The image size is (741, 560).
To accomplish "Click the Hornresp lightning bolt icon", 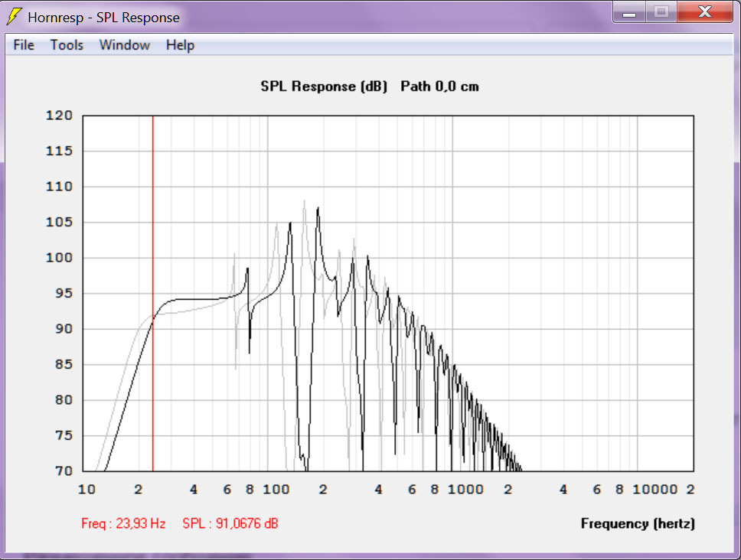I will click(15, 17).
